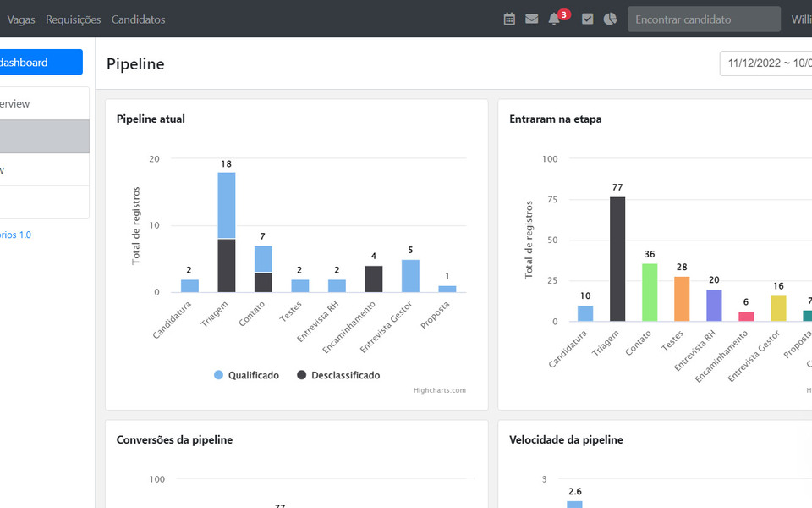This screenshot has height=508, width=812.
Task: Click the Contato bar in Pipeline atual
Action: (263, 269)
